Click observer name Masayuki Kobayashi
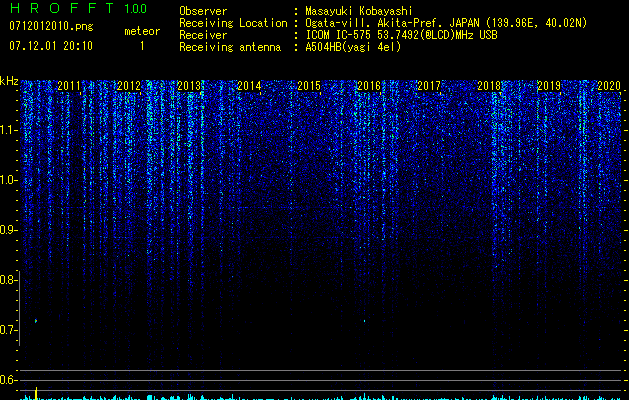The height and width of the screenshot is (400, 629). (359, 11)
